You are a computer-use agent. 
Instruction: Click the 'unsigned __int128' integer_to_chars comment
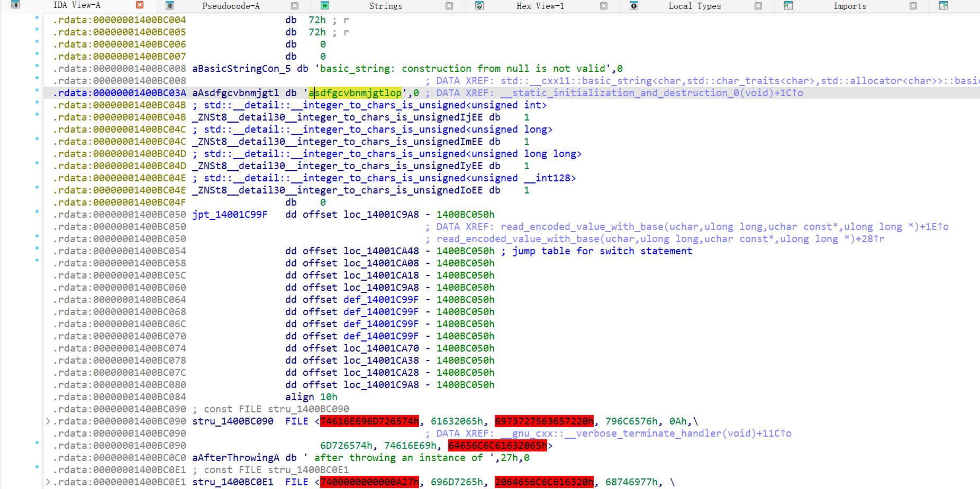pos(384,178)
